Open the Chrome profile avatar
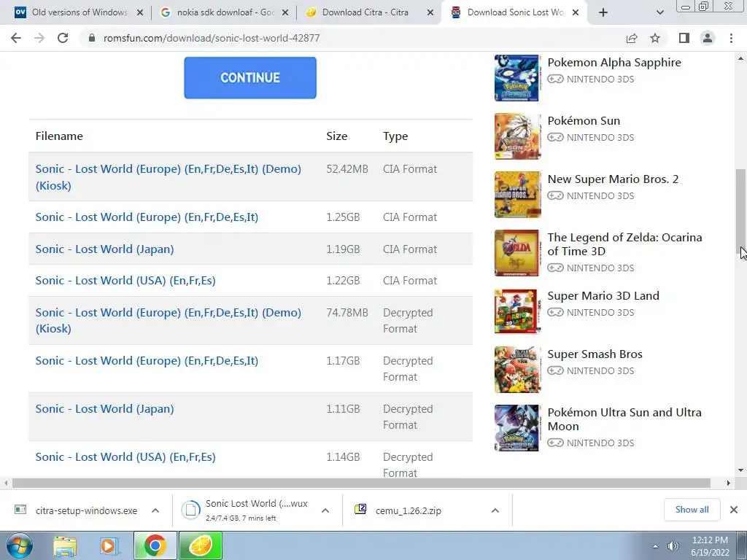 (x=708, y=38)
